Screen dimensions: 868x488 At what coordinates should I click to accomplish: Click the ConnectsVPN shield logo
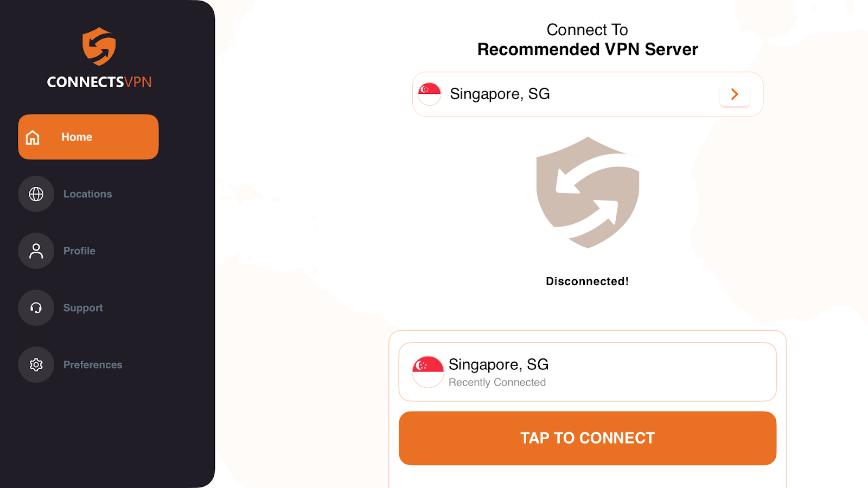pyautogui.click(x=99, y=47)
